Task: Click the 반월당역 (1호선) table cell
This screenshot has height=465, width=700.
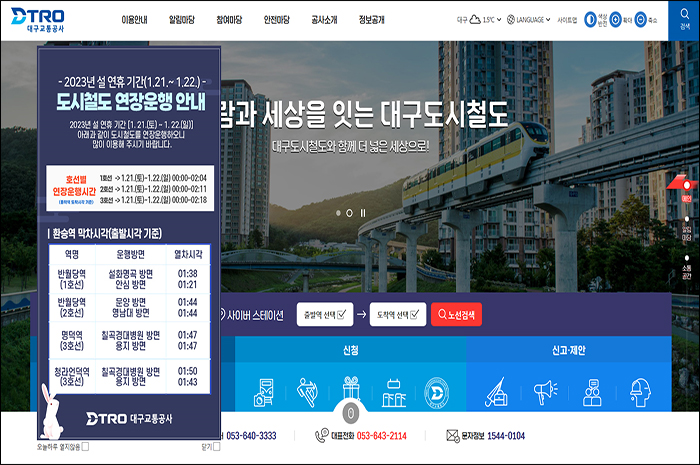Action: (x=72, y=279)
